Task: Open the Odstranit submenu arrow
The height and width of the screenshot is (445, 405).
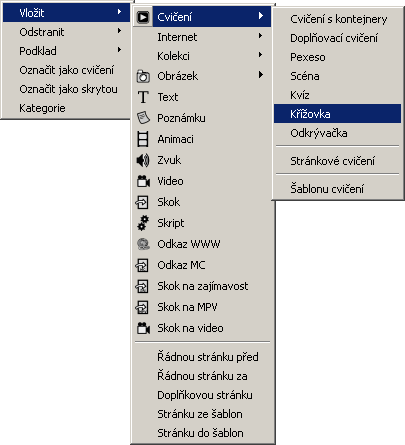Action: (119, 31)
